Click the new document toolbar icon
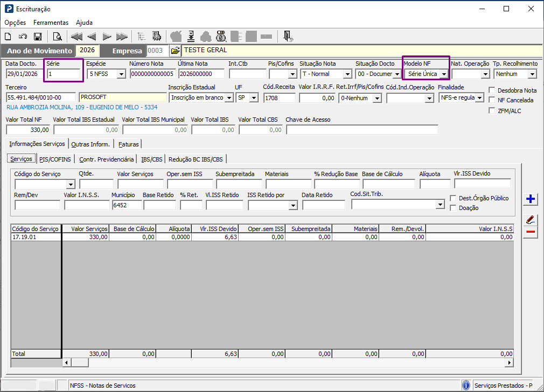 click(8, 37)
